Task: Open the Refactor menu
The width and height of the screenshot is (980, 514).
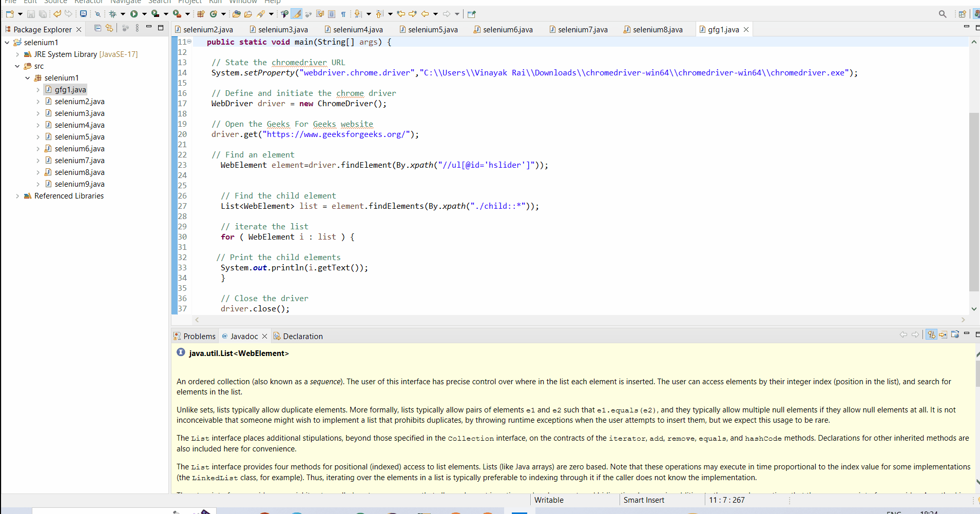Action: [88, 2]
